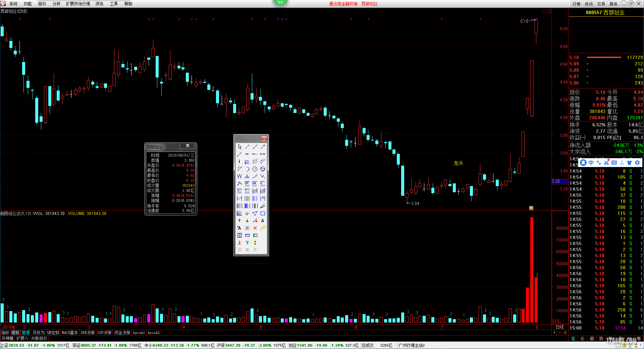Click the 另存为 button
This screenshot has width=644, height=349.
(x=38, y=333)
